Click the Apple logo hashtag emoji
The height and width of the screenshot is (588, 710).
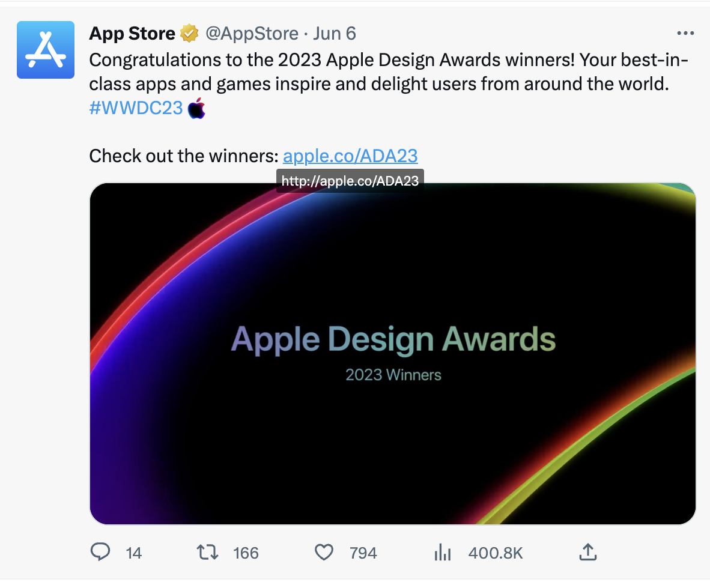(196, 108)
